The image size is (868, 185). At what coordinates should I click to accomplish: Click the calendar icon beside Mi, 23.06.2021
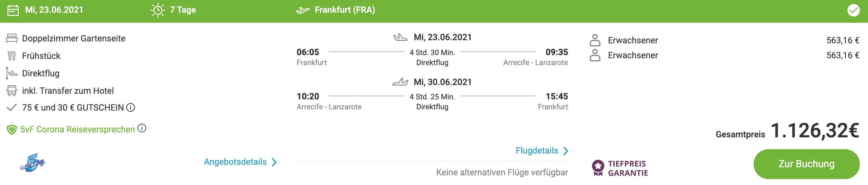(x=13, y=10)
